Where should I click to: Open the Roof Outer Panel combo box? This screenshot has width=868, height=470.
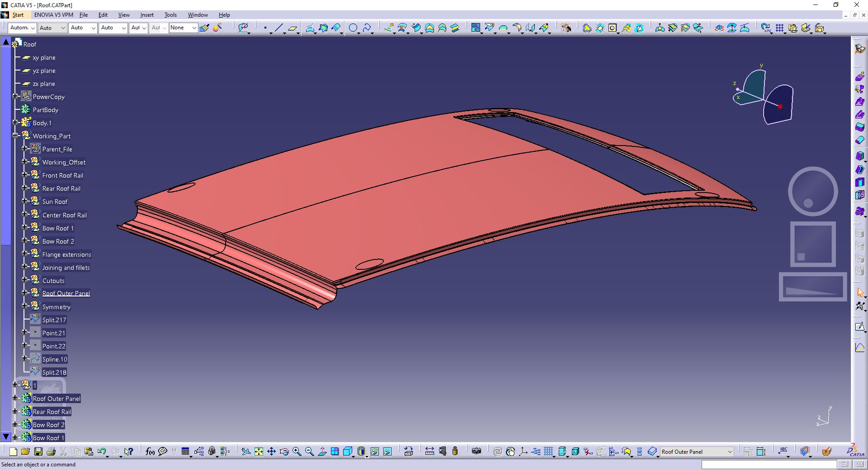point(696,451)
